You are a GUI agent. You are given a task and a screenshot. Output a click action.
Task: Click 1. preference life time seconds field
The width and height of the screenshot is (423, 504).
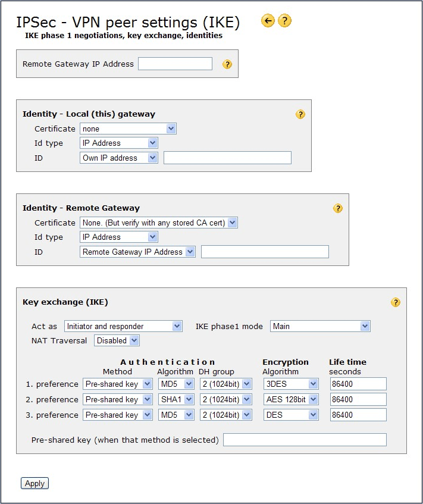[x=358, y=384]
